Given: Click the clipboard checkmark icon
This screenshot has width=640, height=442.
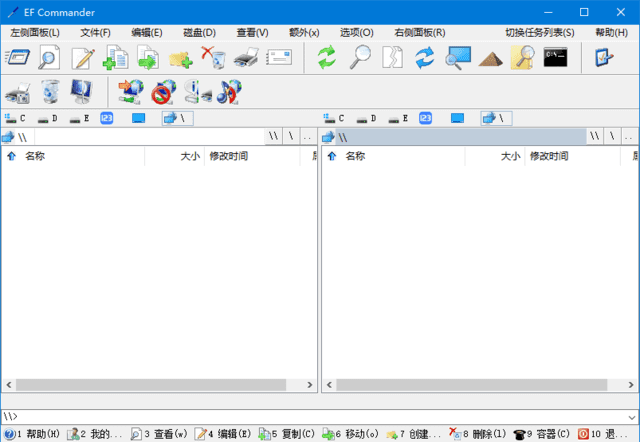Looking at the screenshot, I should pyautogui.click(x=603, y=58).
